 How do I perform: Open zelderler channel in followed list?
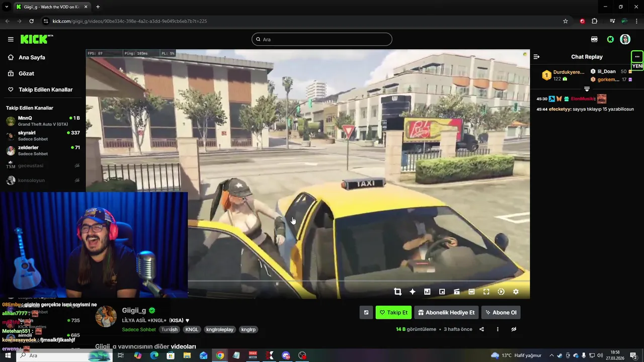coord(43,150)
